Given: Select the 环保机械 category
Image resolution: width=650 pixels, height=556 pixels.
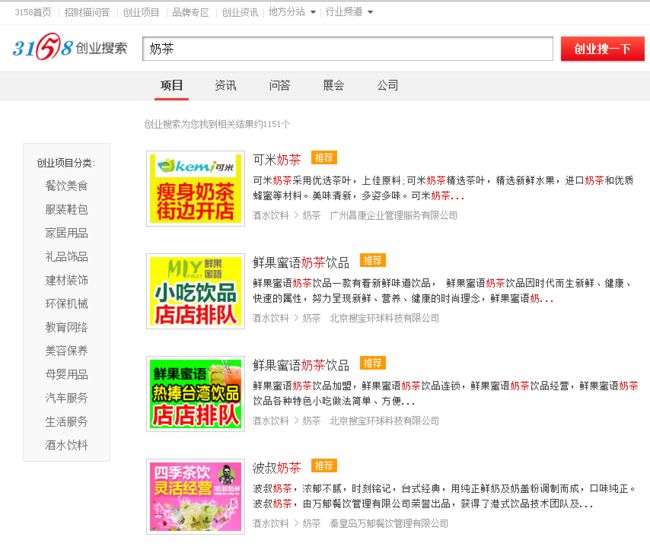Looking at the screenshot, I should [x=66, y=304].
